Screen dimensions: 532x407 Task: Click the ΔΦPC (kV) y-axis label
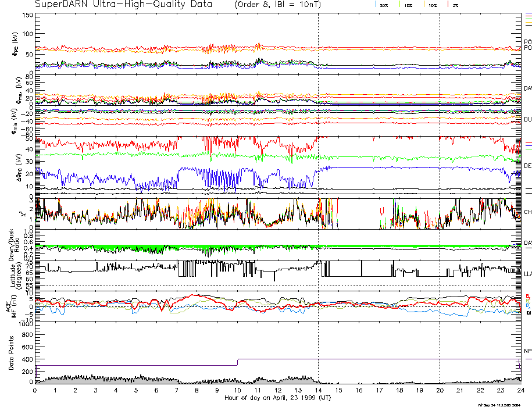click(8, 166)
